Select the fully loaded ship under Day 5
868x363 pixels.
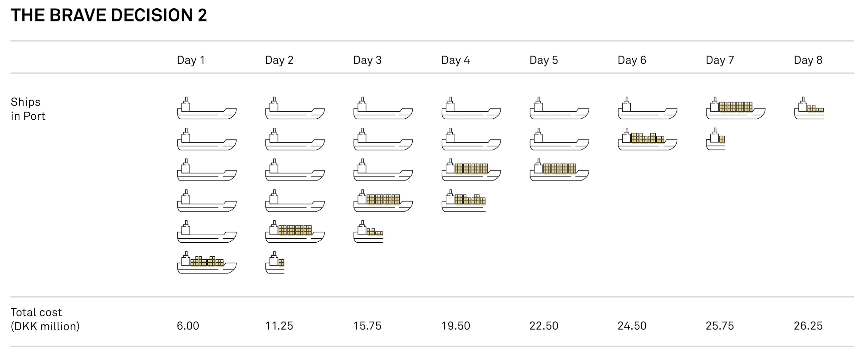559,171
